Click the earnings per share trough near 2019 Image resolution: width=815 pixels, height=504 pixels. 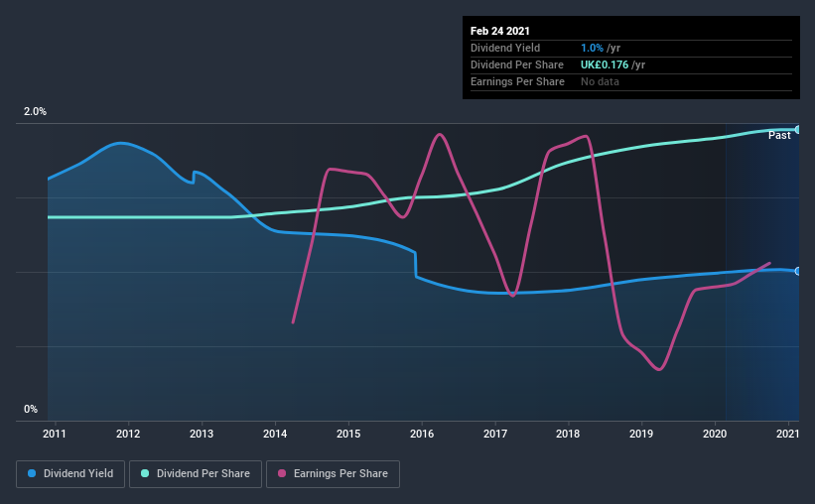click(x=659, y=369)
